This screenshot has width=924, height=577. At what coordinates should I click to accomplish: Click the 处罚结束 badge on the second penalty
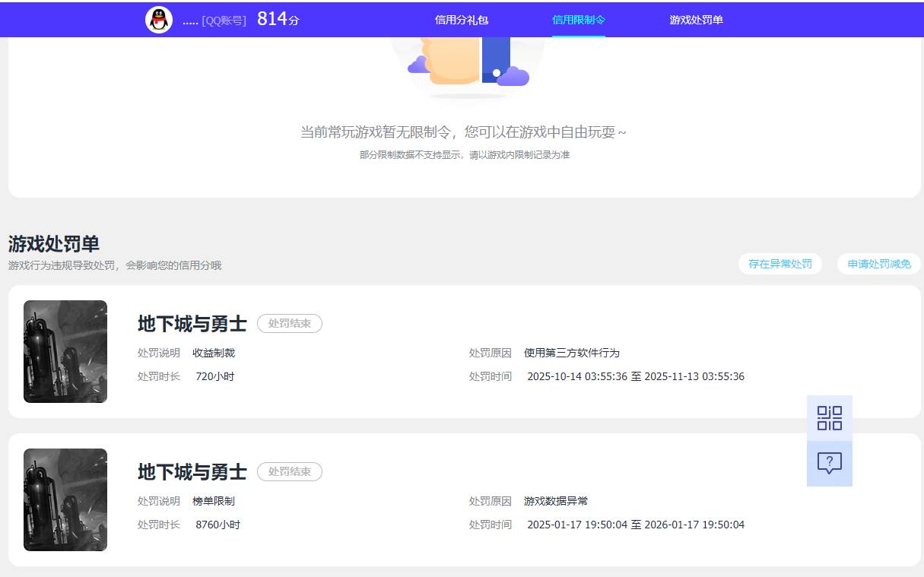[x=290, y=471]
